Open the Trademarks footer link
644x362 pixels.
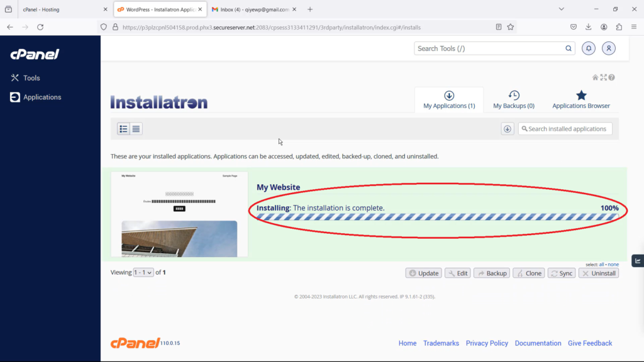coord(441,343)
